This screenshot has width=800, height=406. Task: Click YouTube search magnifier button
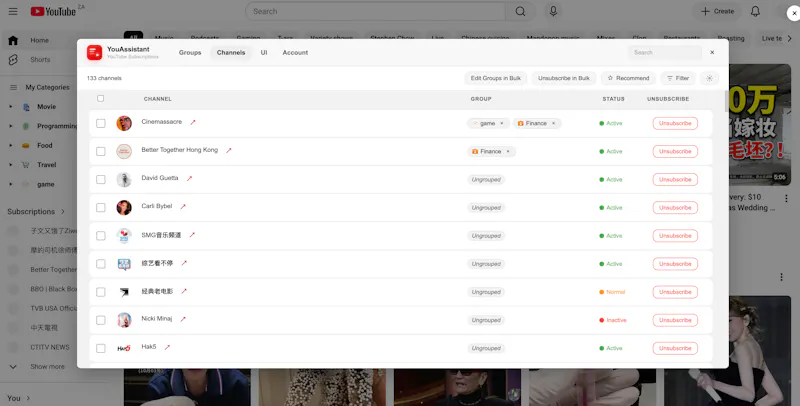pyautogui.click(x=520, y=11)
